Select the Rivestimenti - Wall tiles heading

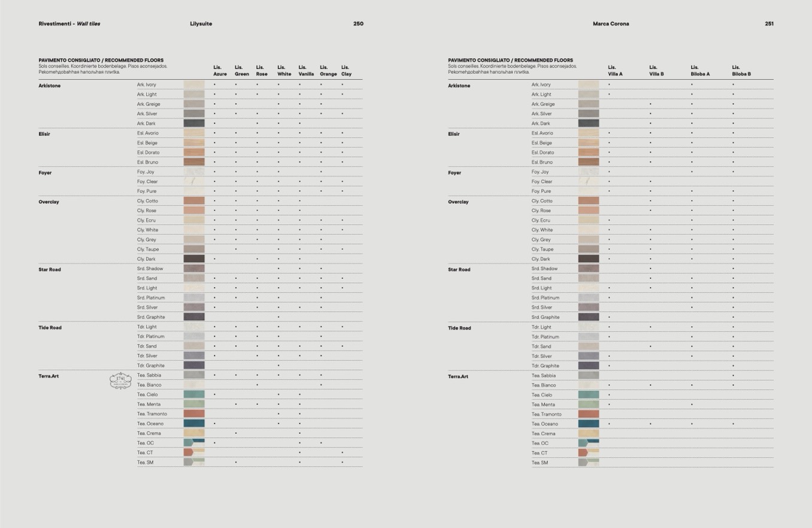point(69,24)
